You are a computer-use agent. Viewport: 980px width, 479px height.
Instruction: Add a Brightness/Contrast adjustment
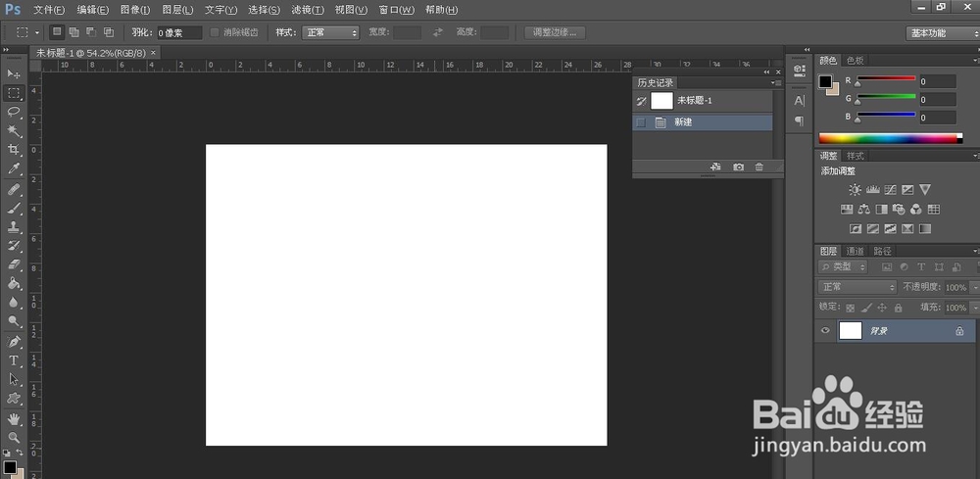[855, 190]
